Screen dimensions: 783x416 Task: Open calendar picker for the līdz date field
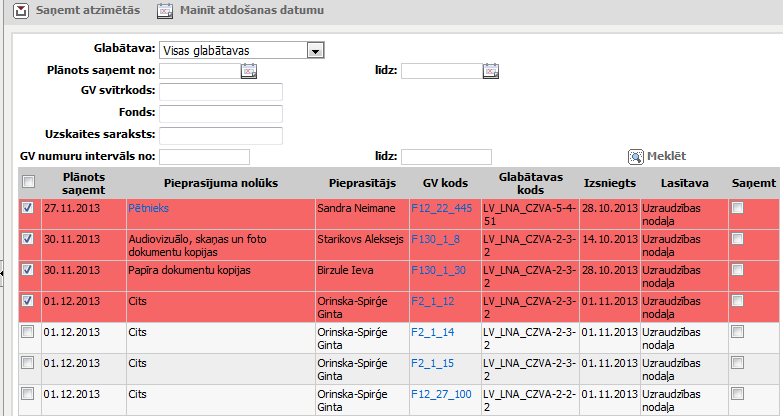coord(490,70)
